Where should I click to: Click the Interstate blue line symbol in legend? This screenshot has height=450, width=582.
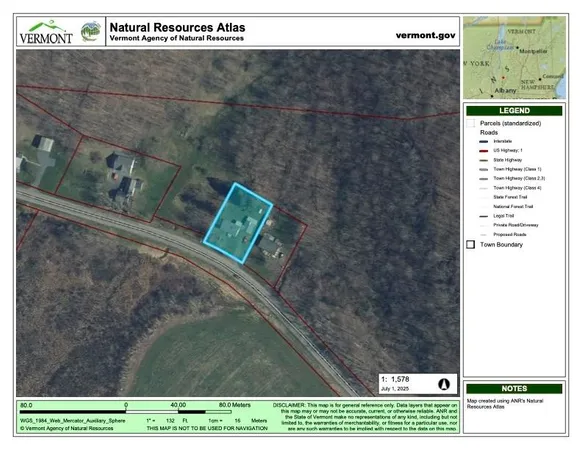point(483,141)
